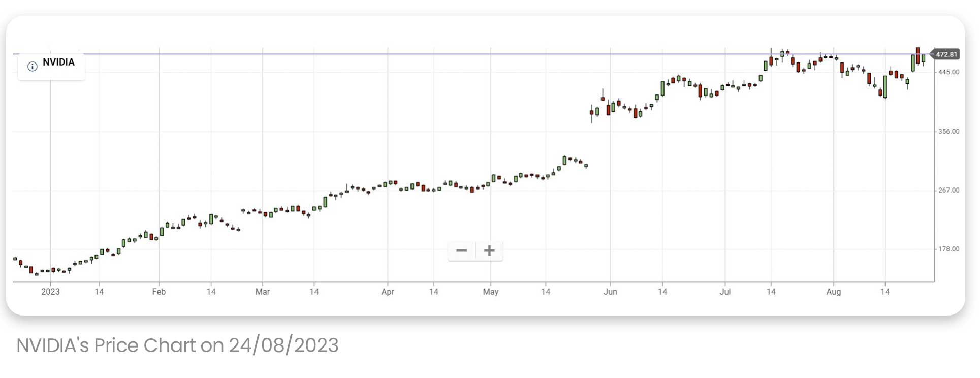Select the NVIDIA ticker label
The image size is (980, 378).
click(x=58, y=62)
